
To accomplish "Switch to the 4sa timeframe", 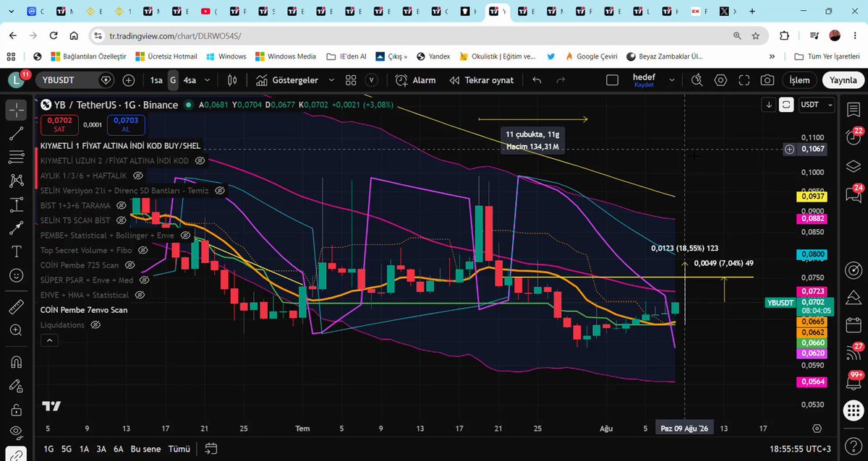I will [190, 80].
